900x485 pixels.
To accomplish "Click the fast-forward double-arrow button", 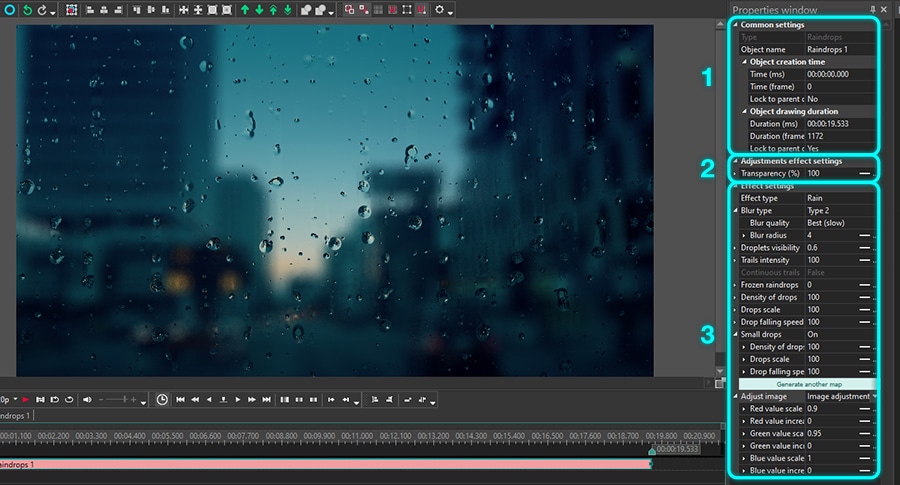I will 252,399.
